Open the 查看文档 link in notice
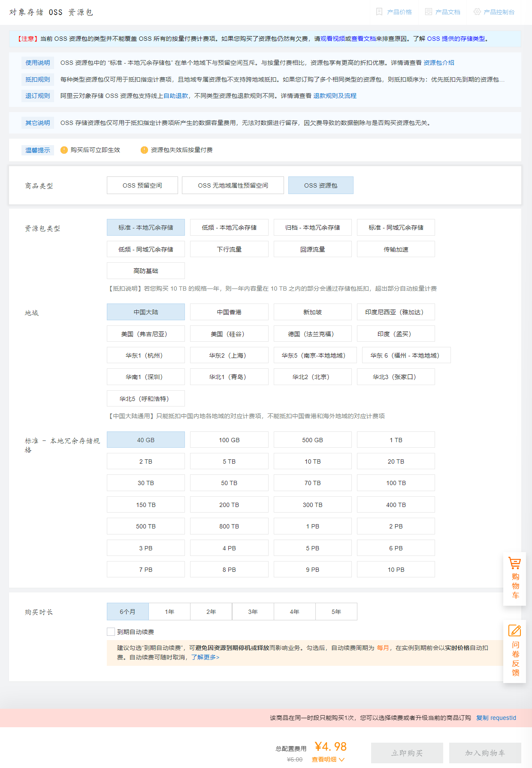Image resolution: width=532 pixels, height=768 pixels. click(363, 39)
